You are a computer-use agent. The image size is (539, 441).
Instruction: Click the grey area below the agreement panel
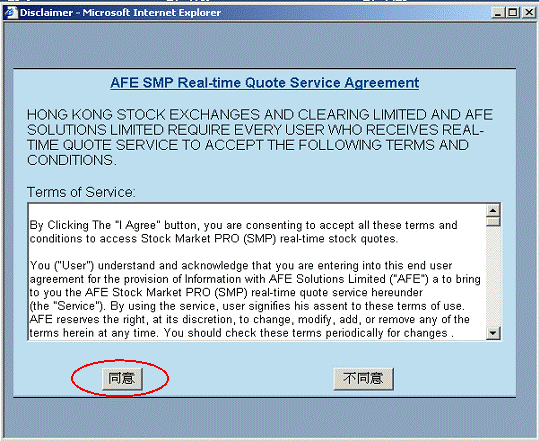click(265, 418)
